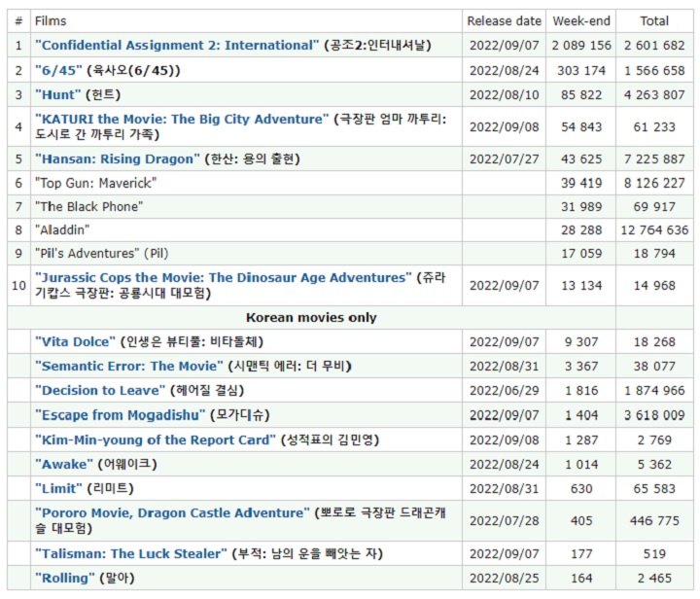Open "Pororo Movie, Dragon Castle Adventure" link

[x=172, y=512]
